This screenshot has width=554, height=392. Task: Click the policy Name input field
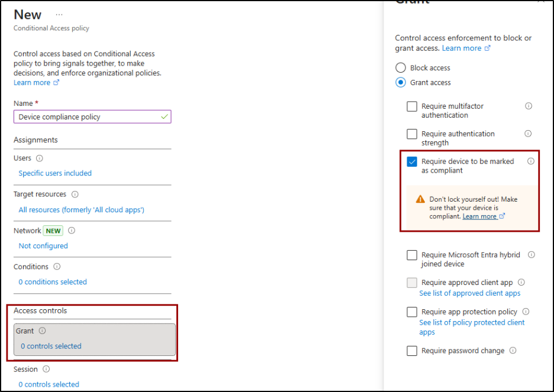(89, 117)
